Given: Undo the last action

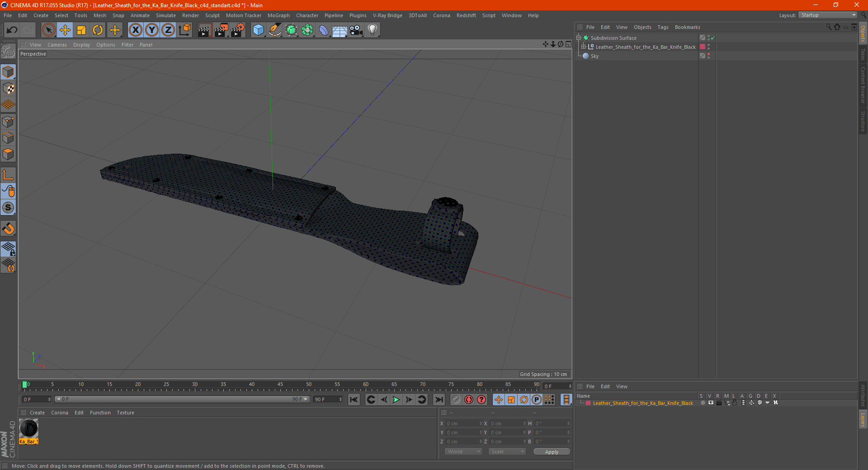Looking at the screenshot, I should click(12, 30).
